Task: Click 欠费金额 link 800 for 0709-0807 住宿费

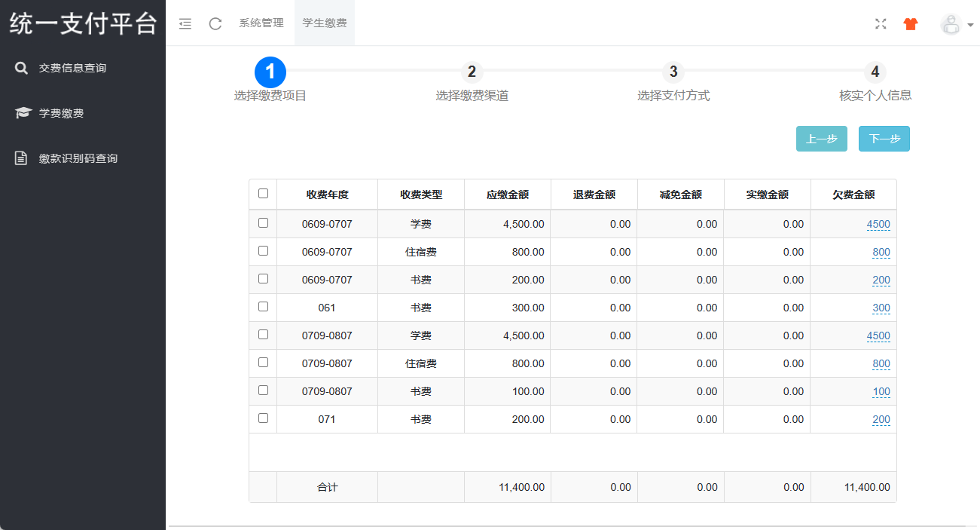Action: [x=881, y=363]
